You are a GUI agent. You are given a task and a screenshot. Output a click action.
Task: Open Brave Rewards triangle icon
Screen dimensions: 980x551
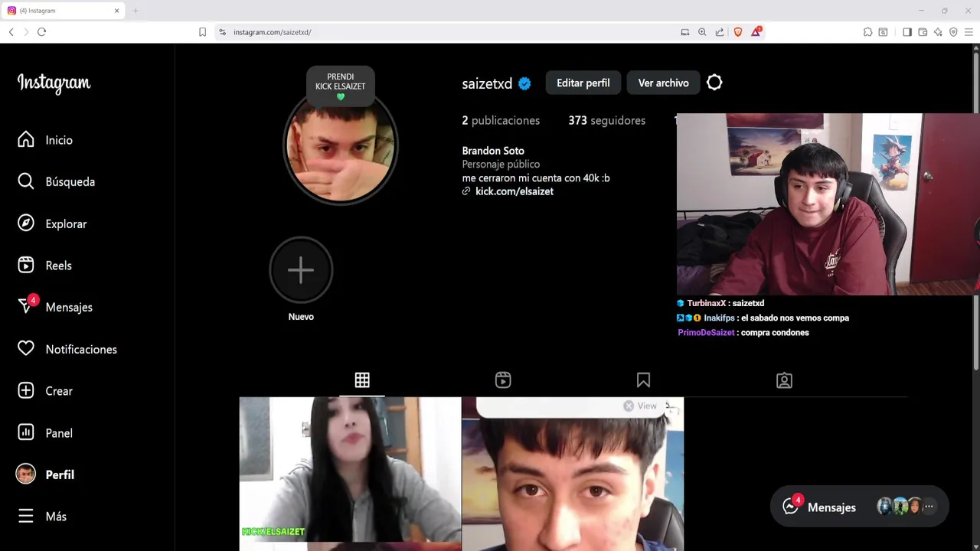(x=756, y=31)
